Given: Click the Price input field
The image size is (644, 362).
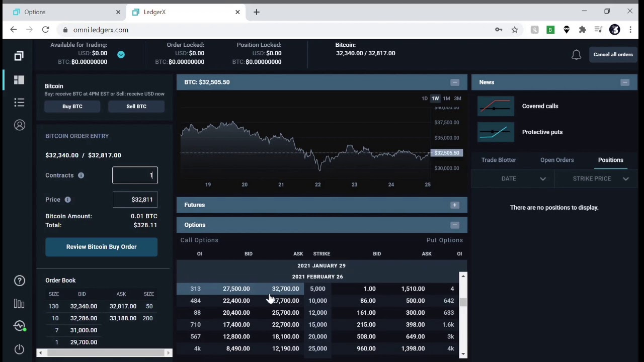Looking at the screenshot, I should 135,200.
